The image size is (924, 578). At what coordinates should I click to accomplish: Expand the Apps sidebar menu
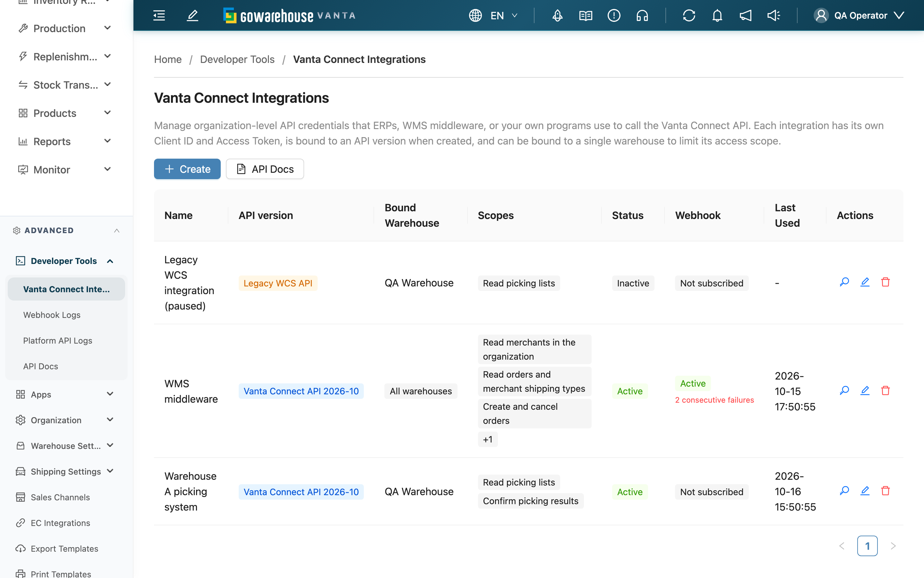coord(65,395)
